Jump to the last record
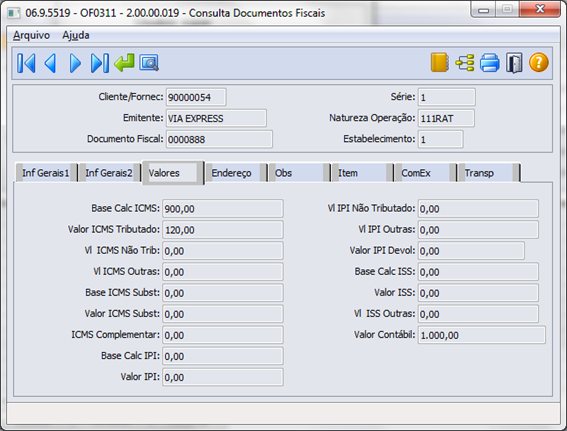 pos(100,63)
